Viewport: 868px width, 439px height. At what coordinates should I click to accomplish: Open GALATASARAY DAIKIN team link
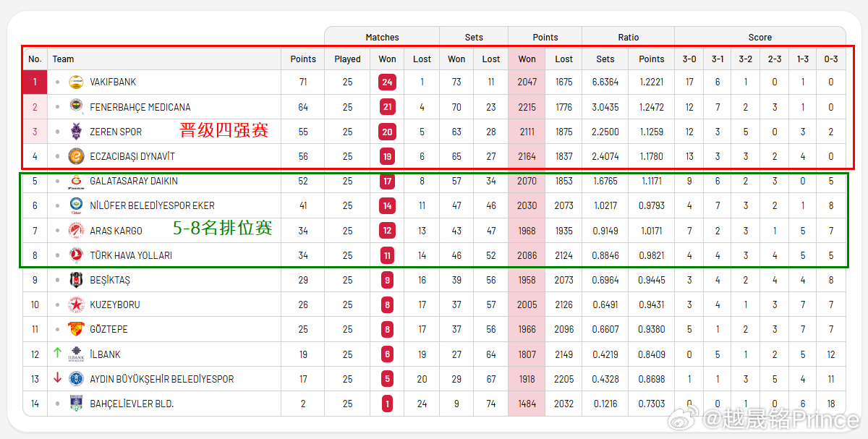pos(134,181)
